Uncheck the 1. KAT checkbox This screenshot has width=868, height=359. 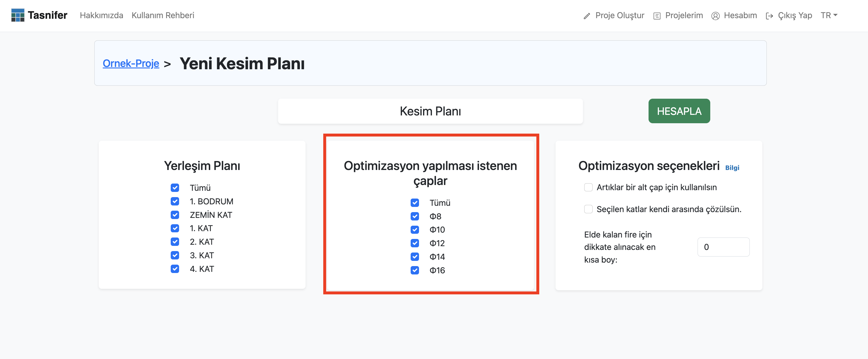175,228
